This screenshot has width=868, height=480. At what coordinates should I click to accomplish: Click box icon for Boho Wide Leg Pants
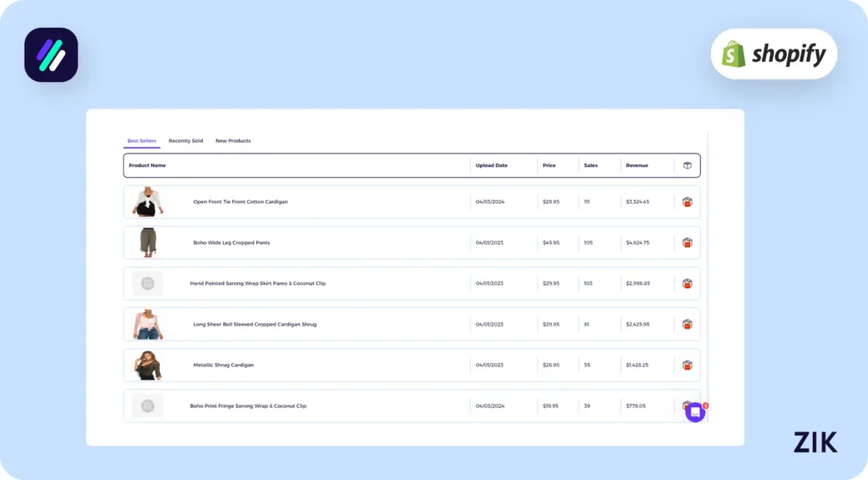pos(687,243)
